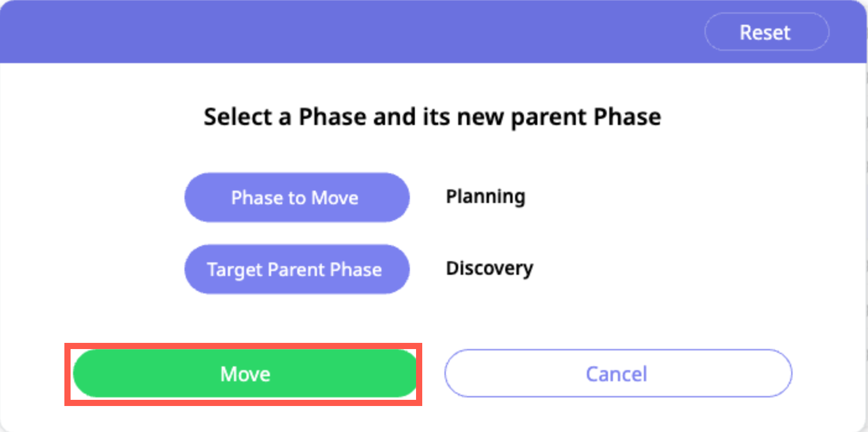Confirm with the green Move button
Screen dimensions: 868x432
(x=245, y=374)
